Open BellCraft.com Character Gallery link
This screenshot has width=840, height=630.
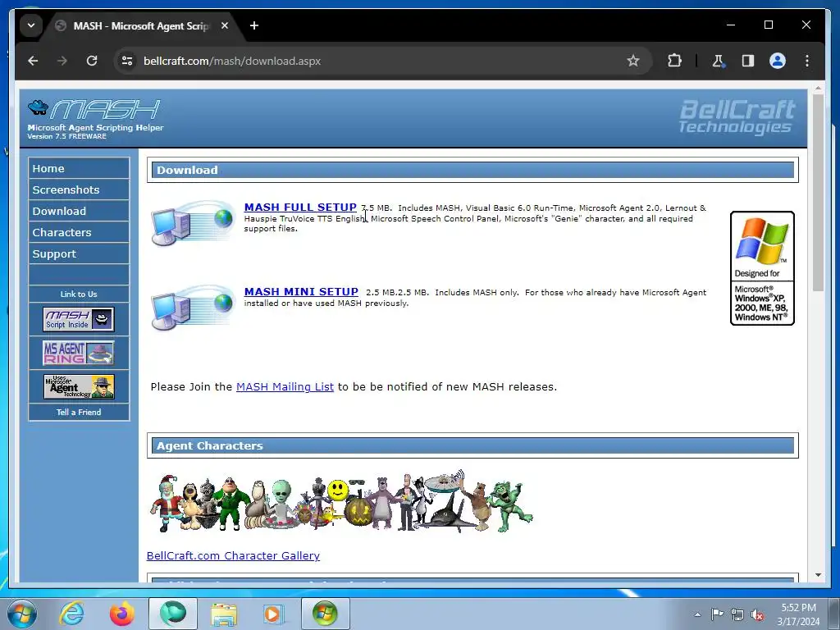(233, 555)
